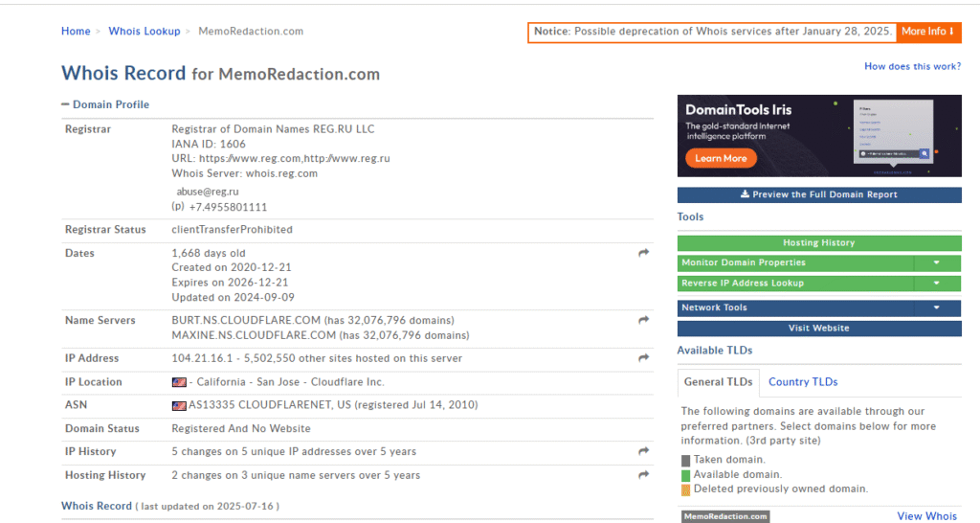The width and height of the screenshot is (980, 523).
Task: Switch to the Country TLDs tab
Action: coord(803,382)
